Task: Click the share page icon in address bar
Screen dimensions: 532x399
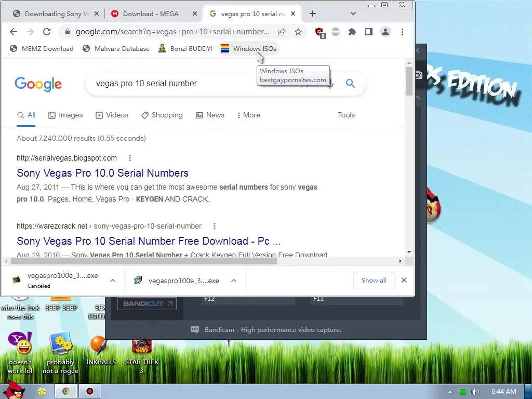Action: [x=282, y=32]
